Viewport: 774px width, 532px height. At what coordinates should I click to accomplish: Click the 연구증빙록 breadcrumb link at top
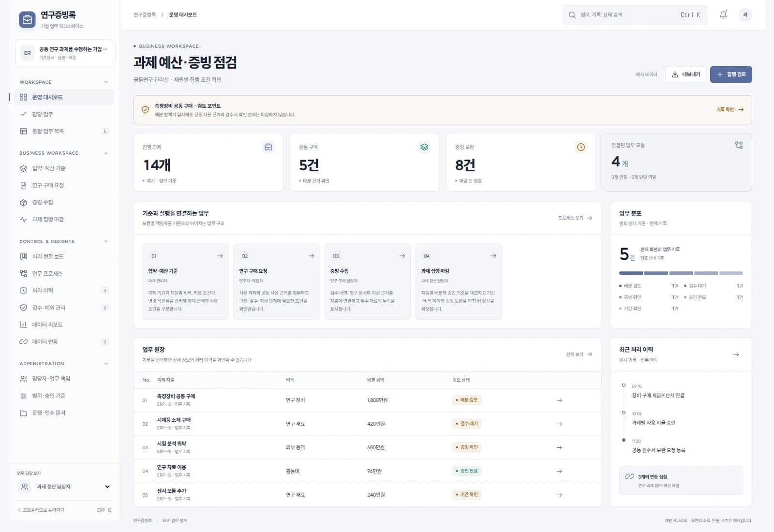click(x=145, y=15)
